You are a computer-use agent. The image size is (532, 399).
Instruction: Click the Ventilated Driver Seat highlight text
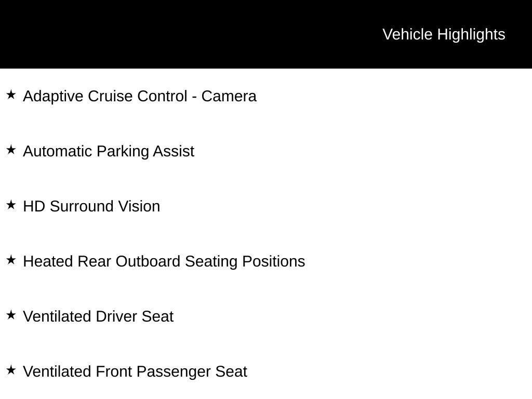[98, 316]
